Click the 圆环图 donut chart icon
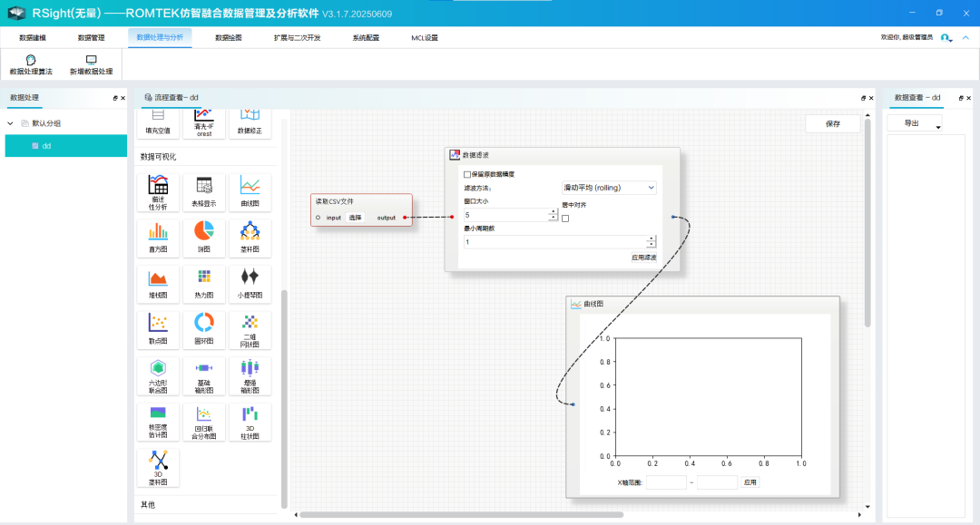The width and height of the screenshot is (980, 525). [x=203, y=324]
